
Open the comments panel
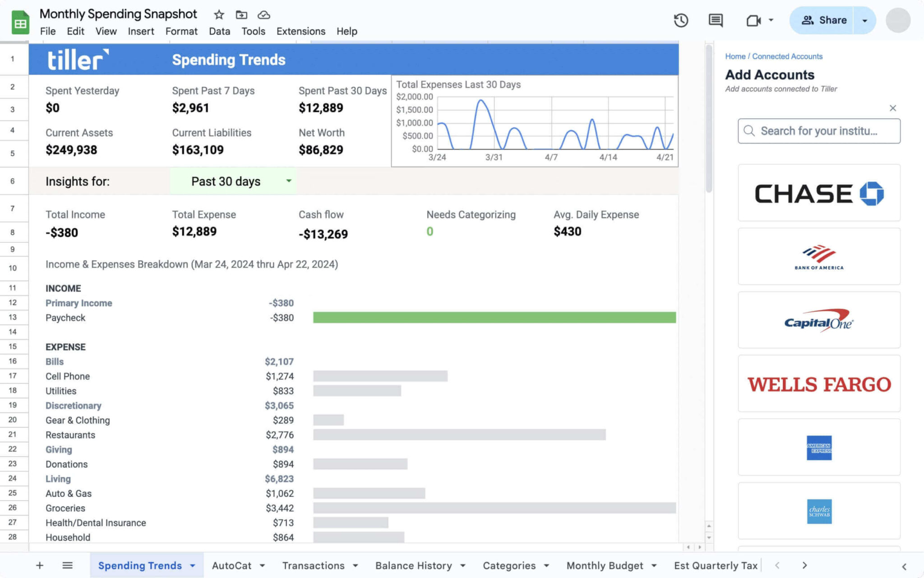[x=715, y=20]
